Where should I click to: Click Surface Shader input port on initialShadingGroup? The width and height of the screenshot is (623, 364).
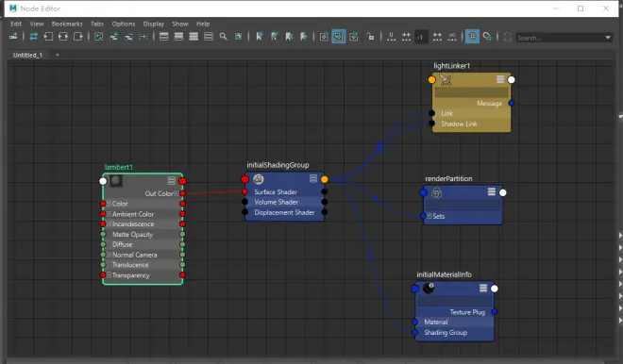point(245,191)
